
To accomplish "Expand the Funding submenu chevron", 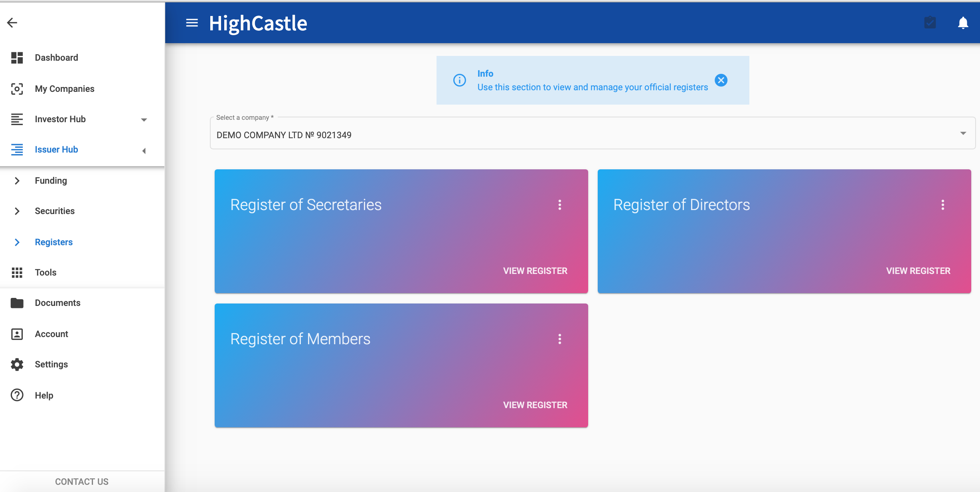I will coord(17,181).
